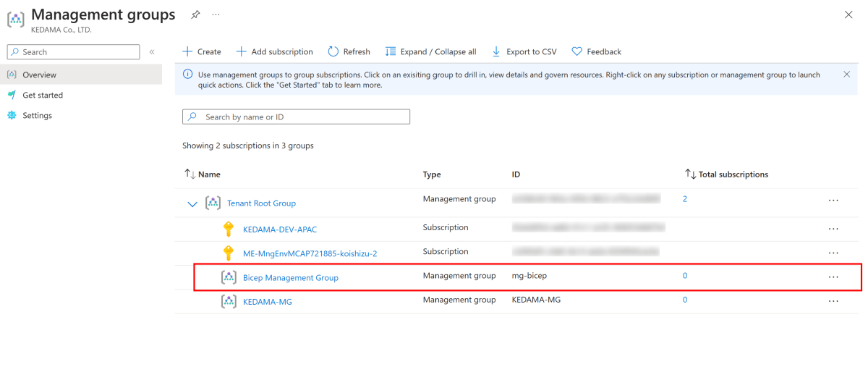Viewport: 868px width, 388px height.
Task: Create a new management group
Action: 202,51
